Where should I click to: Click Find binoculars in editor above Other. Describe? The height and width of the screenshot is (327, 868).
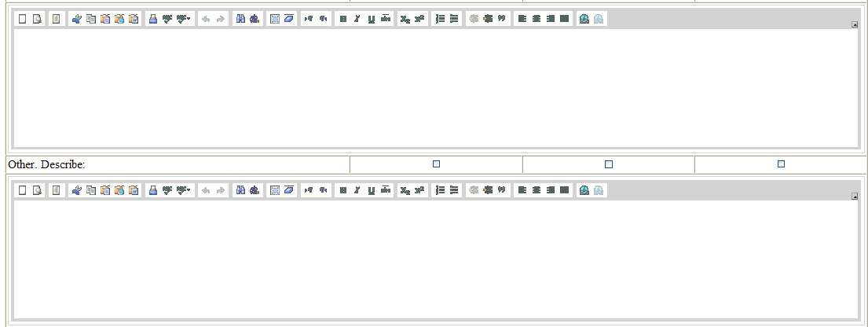click(x=240, y=19)
